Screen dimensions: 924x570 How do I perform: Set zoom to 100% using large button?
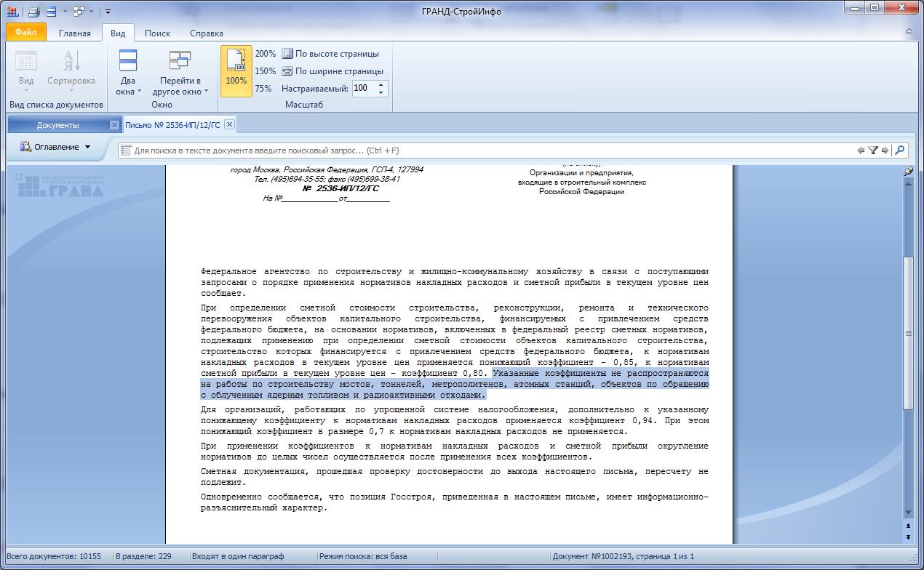(x=236, y=71)
